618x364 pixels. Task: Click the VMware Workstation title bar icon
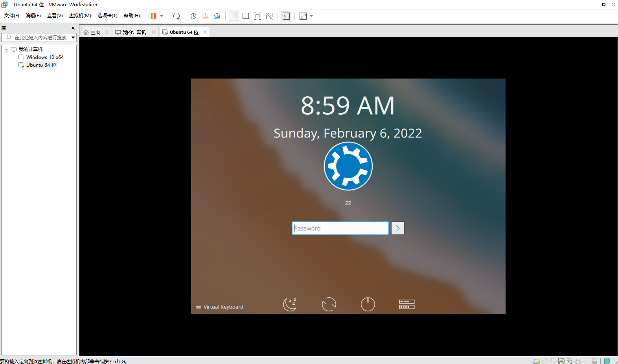5,4
